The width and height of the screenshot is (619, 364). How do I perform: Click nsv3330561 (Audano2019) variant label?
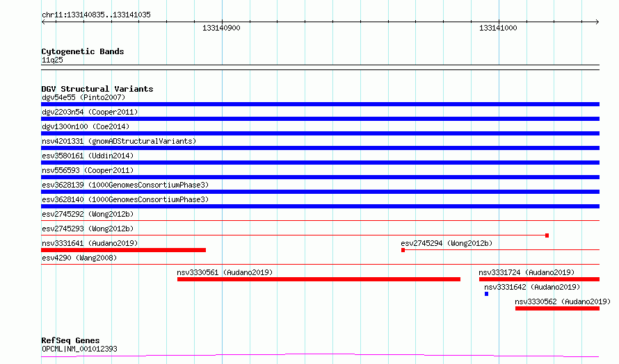click(225, 272)
